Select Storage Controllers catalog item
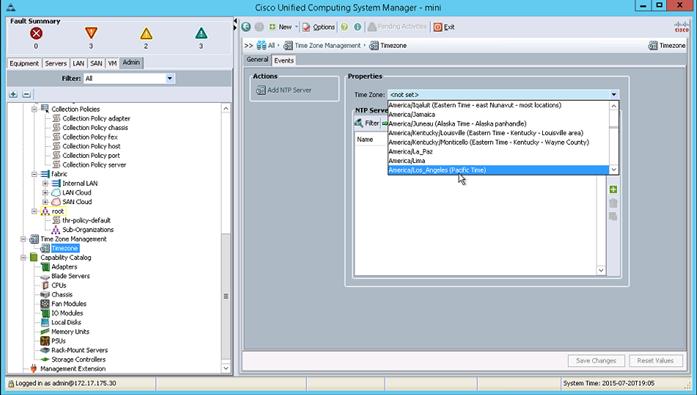The image size is (697, 395). (78, 359)
